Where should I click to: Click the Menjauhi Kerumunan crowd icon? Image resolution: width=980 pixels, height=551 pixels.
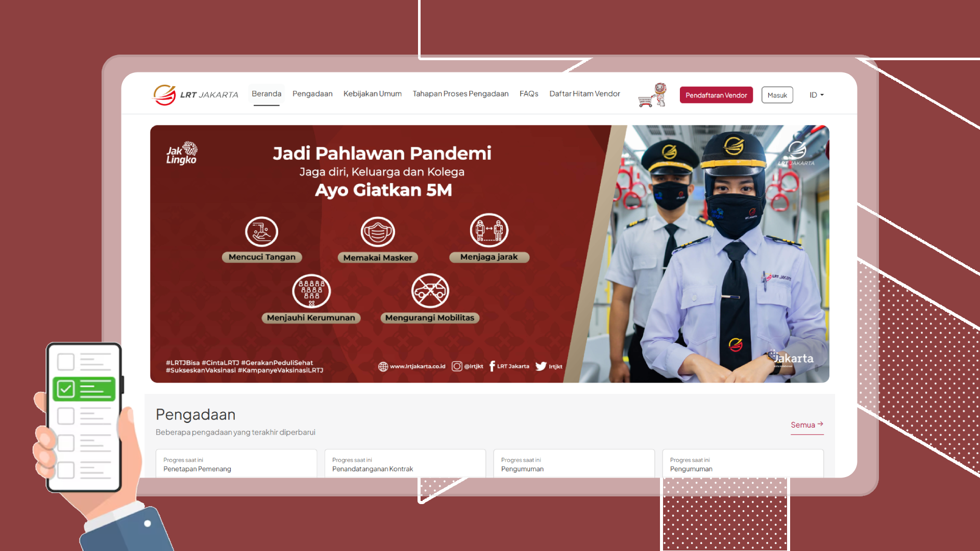click(311, 291)
